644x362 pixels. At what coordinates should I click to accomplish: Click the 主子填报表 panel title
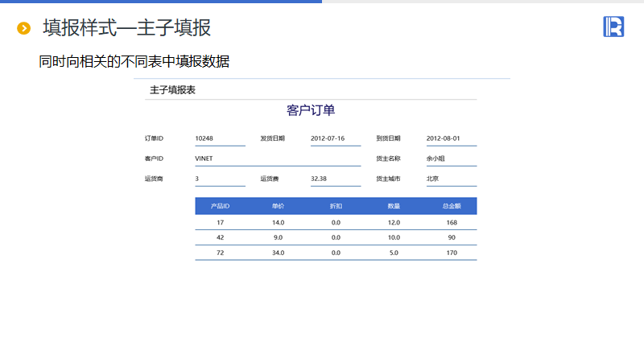[x=172, y=90]
